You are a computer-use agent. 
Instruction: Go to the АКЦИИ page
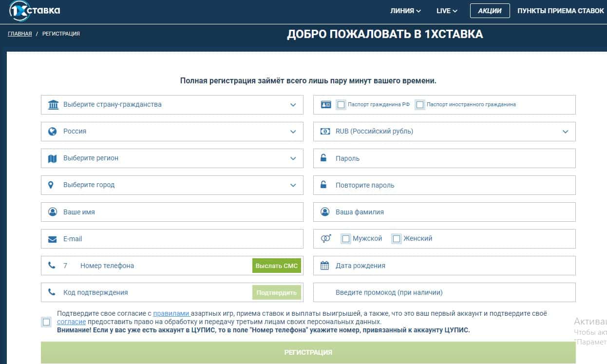[490, 11]
